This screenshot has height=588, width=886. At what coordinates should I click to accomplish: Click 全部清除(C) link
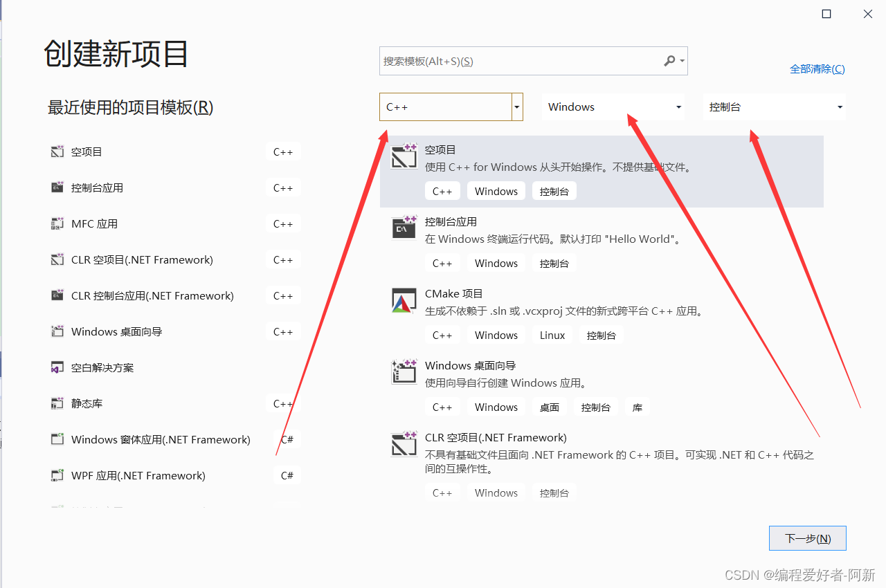pos(817,69)
